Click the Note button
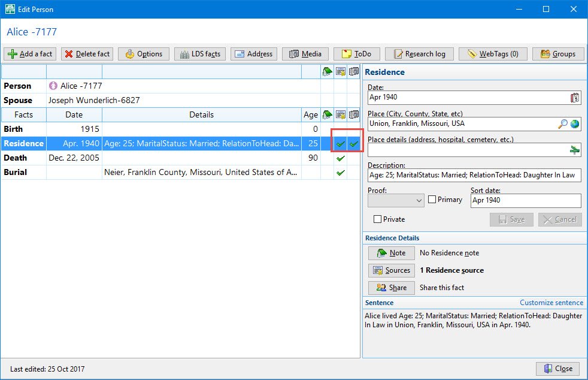The height and width of the screenshot is (380, 588). pyautogui.click(x=392, y=253)
